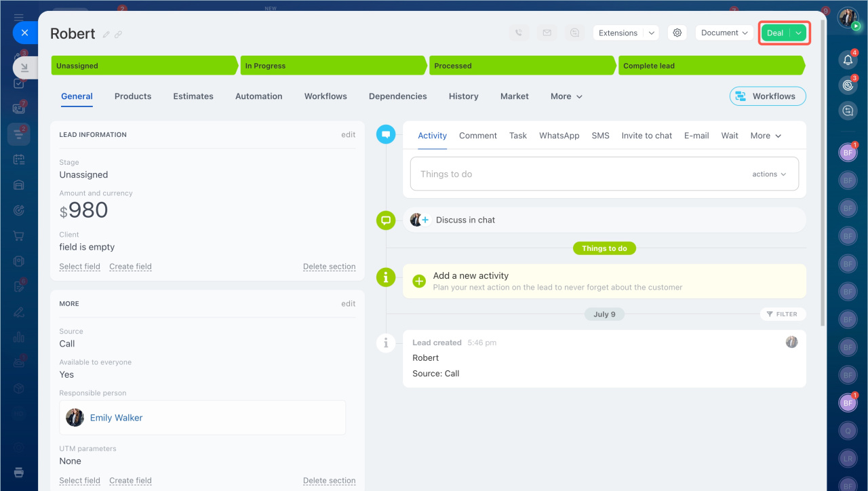This screenshot has width=868, height=491.
Task: Click the email envelope icon in header
Action: click(x=547, y=33)
